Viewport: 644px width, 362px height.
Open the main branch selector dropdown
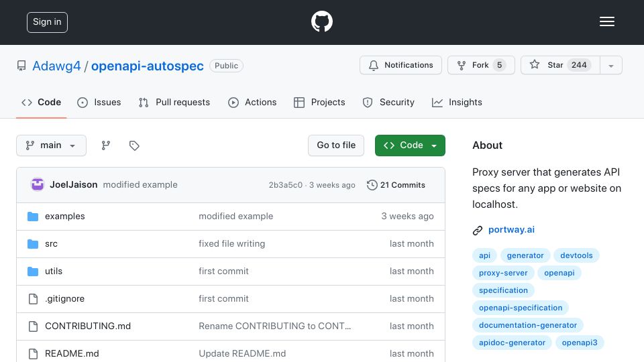click(52, 145)
